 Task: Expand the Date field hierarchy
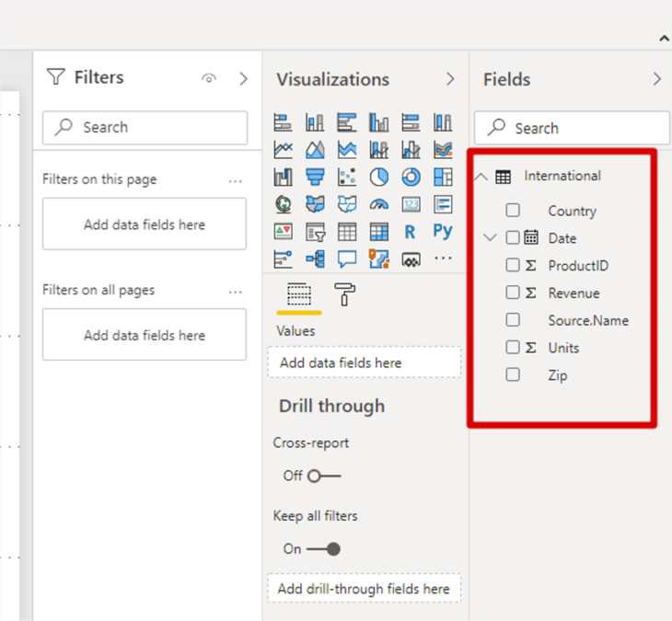pyautogui.click(x=490, y=238)
